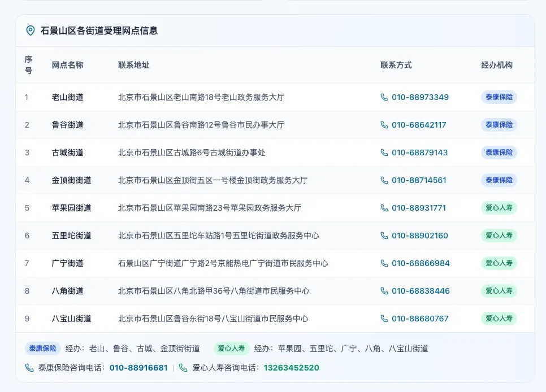546x392 pixels.
Task: Select the 泰康保险 badge in 老山街道 row
Action: click(499, 97)
